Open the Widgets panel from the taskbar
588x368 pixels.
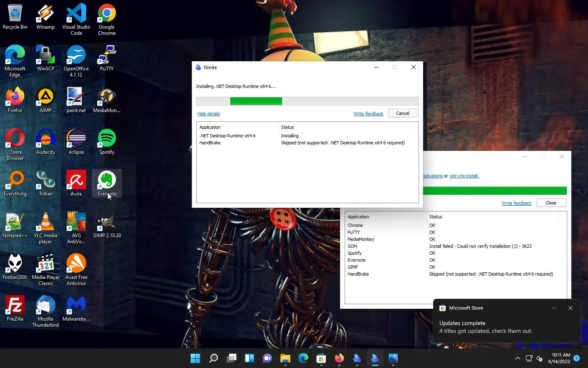tap(249, 358)
